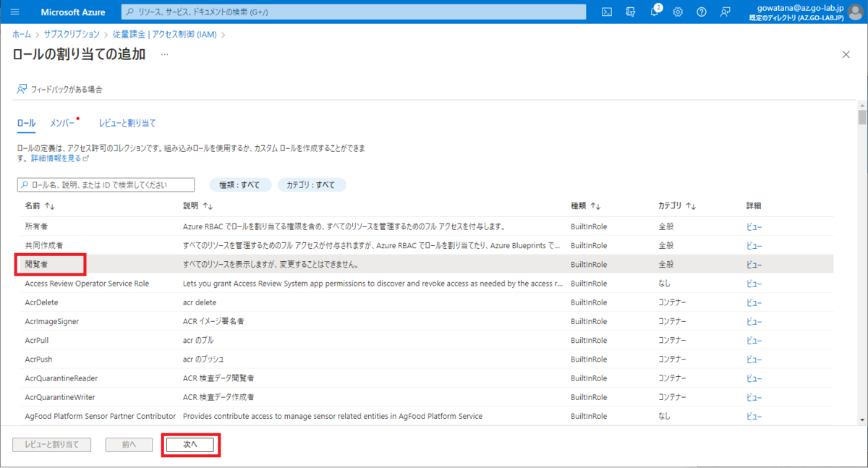
Task: Open directory and subscription filter icon
Action: pyautogui.click(x=631, y=12)
